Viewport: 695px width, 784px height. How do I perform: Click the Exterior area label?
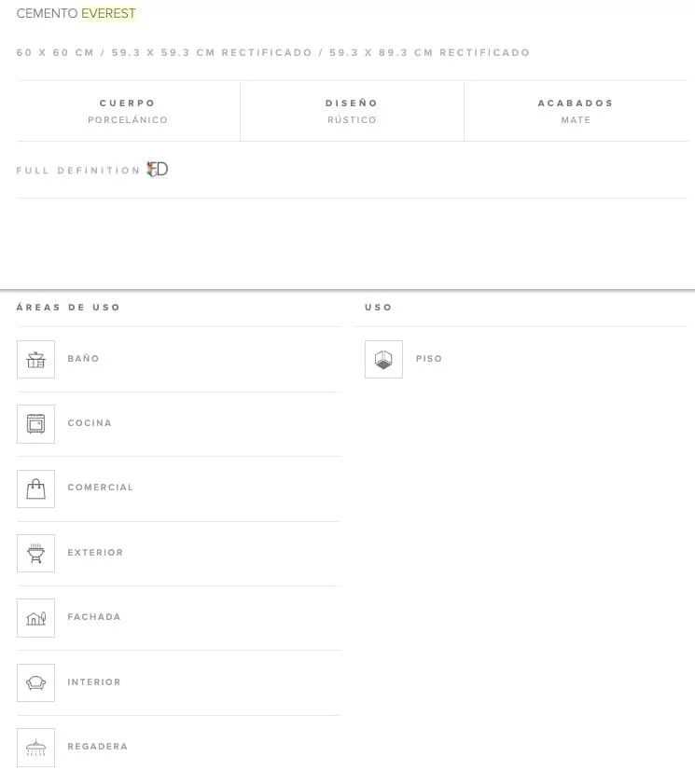95,553
